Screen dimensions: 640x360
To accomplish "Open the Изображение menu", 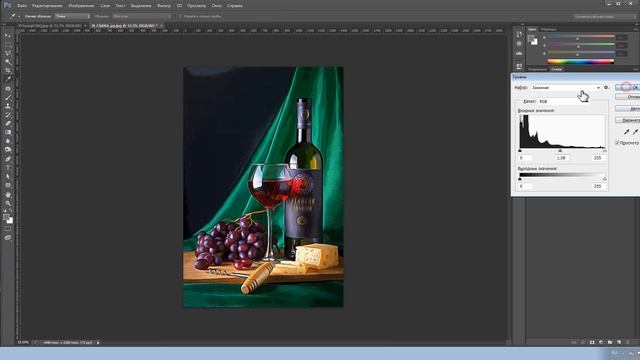I will coord(81,6).
